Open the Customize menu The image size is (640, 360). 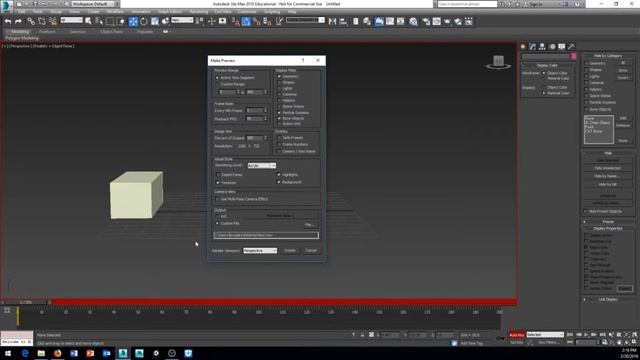(247, 12)
